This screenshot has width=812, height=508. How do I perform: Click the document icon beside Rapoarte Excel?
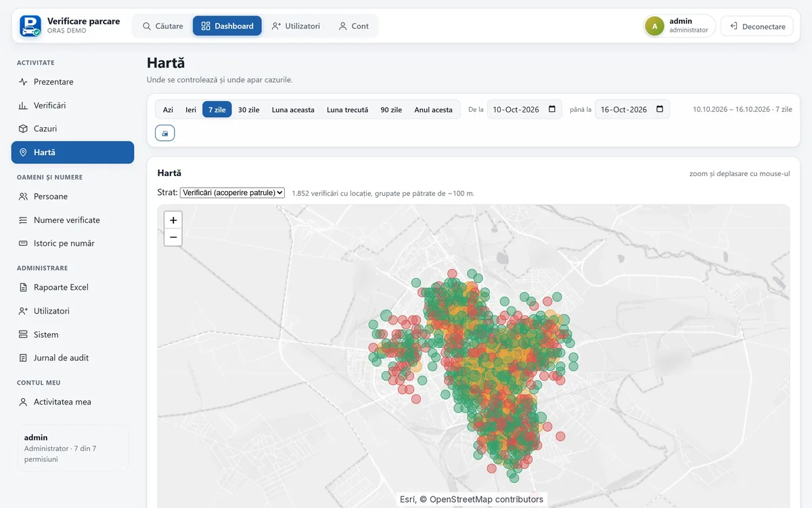pyautogui.click(x=23, y=287)
